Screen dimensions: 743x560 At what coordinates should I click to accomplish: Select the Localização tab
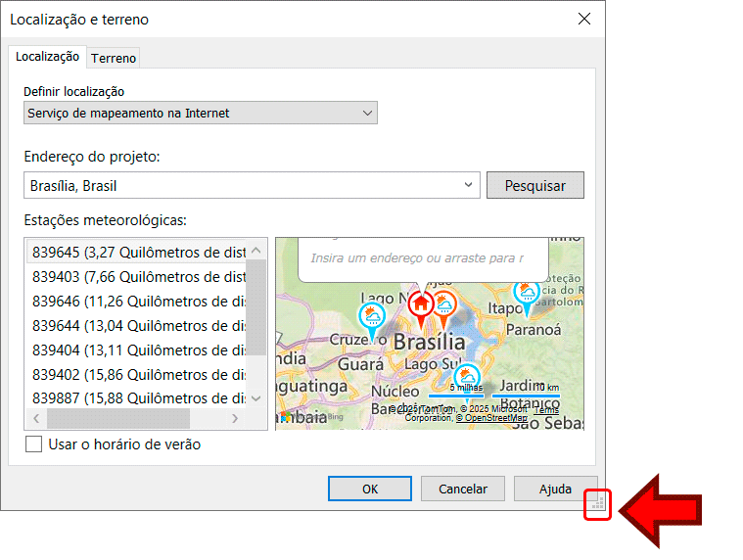[x=47, y=57]
